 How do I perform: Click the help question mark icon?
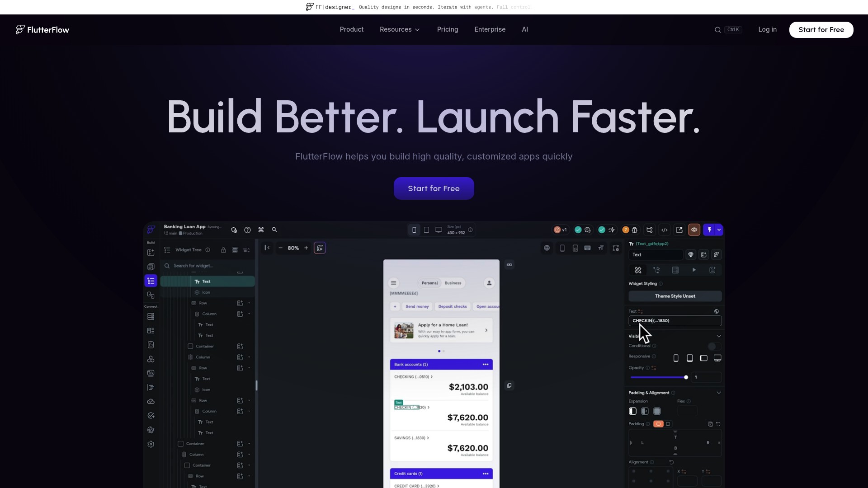(247, 230)
